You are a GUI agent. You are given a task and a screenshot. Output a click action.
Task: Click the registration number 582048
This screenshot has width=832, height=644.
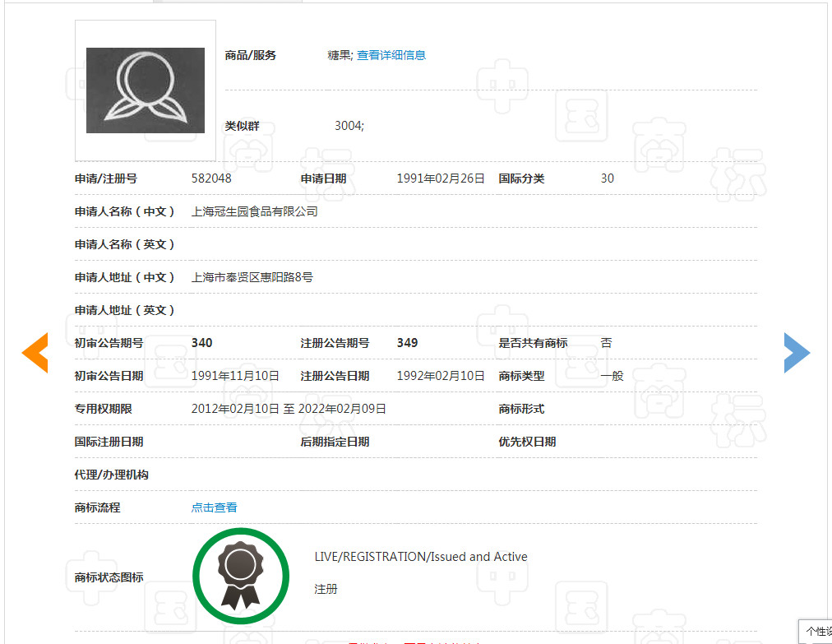tap(211, 178)
